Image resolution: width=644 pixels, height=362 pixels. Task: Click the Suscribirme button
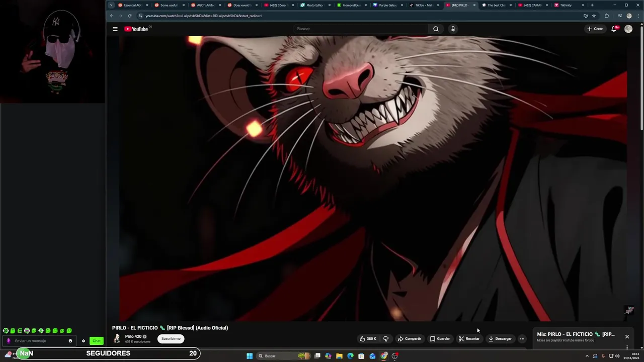coord(171,338)
